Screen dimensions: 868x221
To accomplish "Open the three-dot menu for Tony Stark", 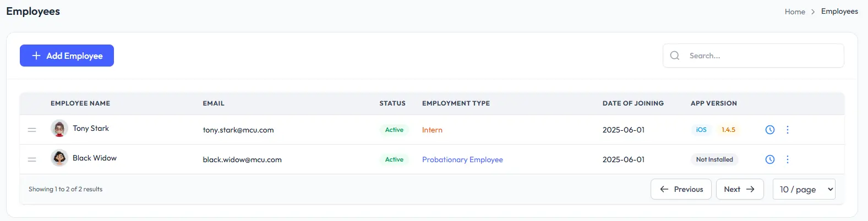I will pos(788,130).
